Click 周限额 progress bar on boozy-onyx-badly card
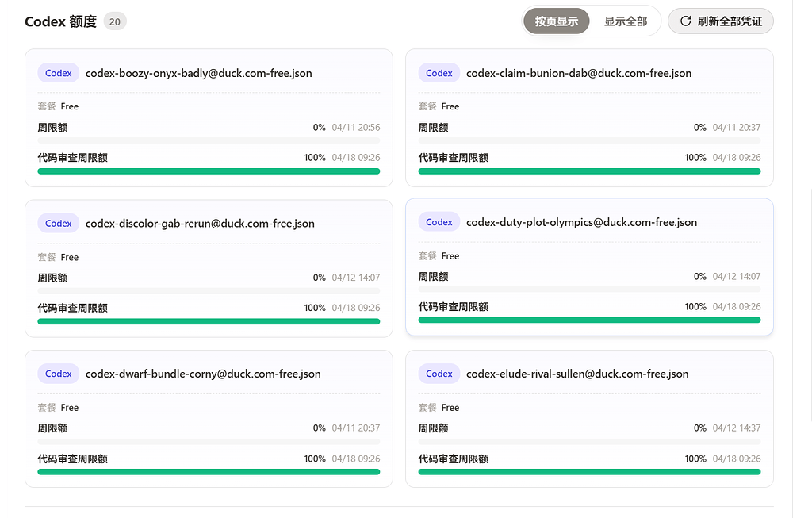812x518 pixels. coord(209,140)
